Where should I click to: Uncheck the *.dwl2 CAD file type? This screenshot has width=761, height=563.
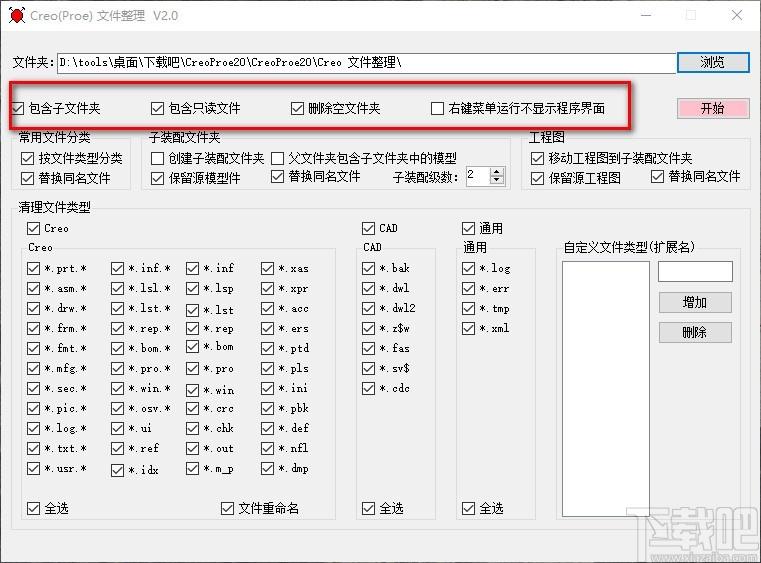(x=368, y=308)
